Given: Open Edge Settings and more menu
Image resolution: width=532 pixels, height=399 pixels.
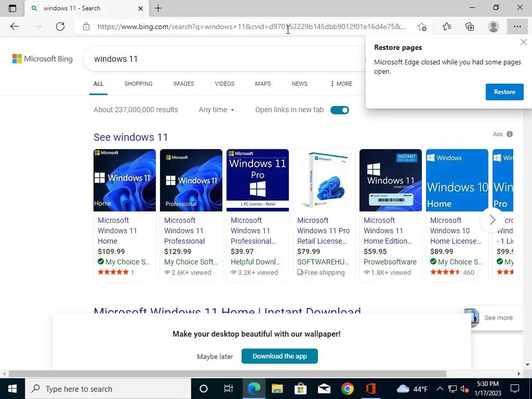Looking at the screenshot, I should [x=517, y=26].
